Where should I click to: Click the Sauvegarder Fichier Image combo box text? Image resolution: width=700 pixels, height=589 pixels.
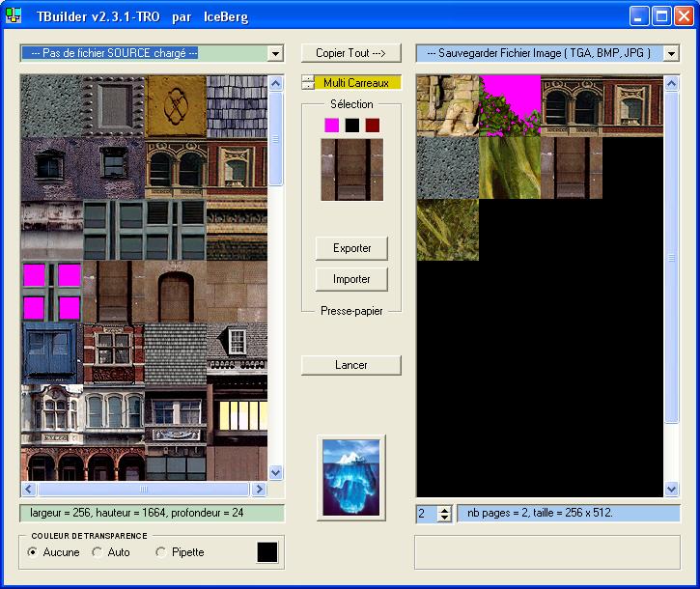click(x=540, y=53)
